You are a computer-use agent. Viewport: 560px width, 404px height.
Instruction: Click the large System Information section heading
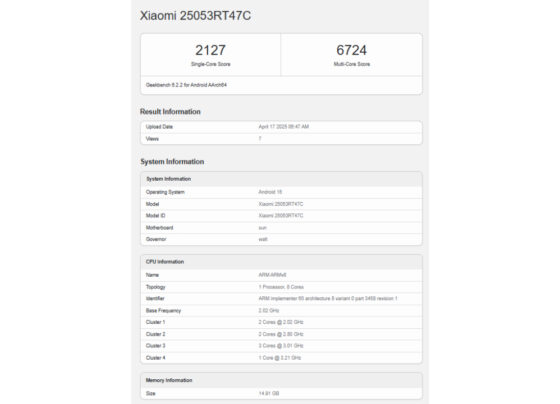click(172, 161)
